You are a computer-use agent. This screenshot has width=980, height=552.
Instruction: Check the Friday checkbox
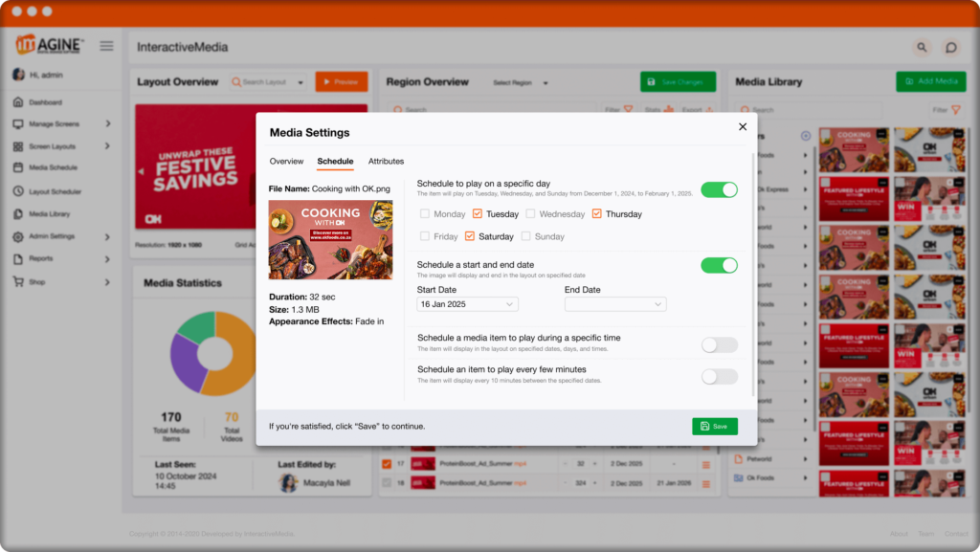click(425, 236)
